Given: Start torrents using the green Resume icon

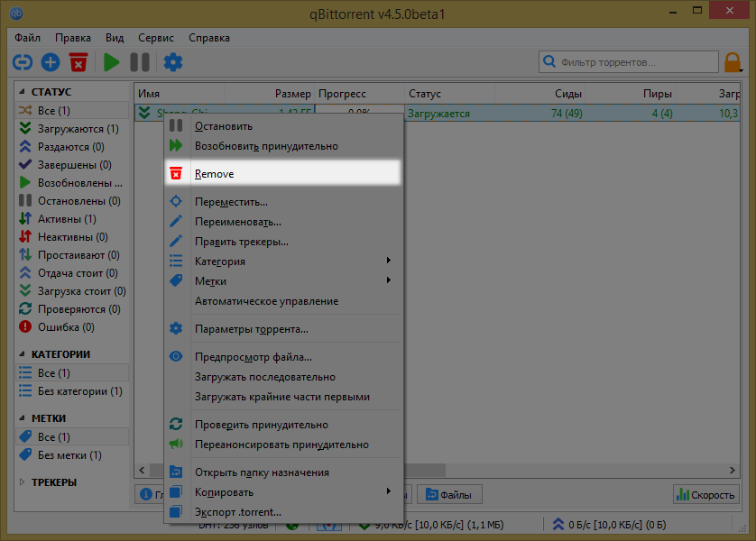Looking at the screenshot, I should [x=110, y=62].
